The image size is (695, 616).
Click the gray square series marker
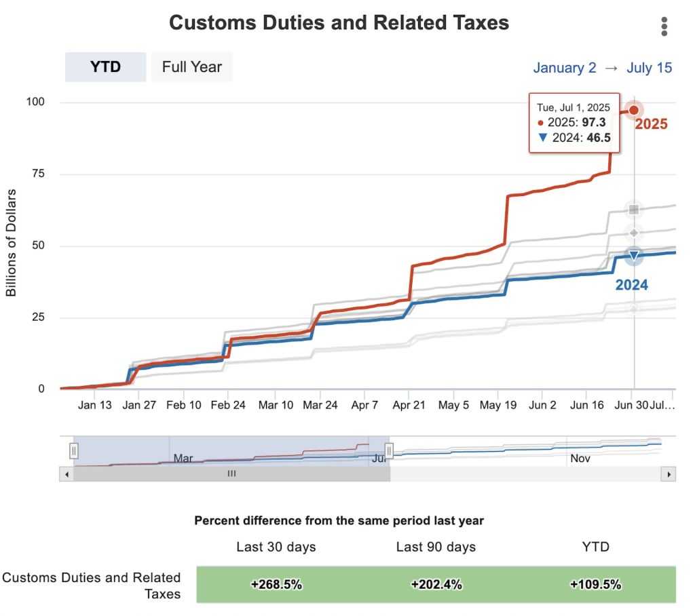(x=634, y=209)
